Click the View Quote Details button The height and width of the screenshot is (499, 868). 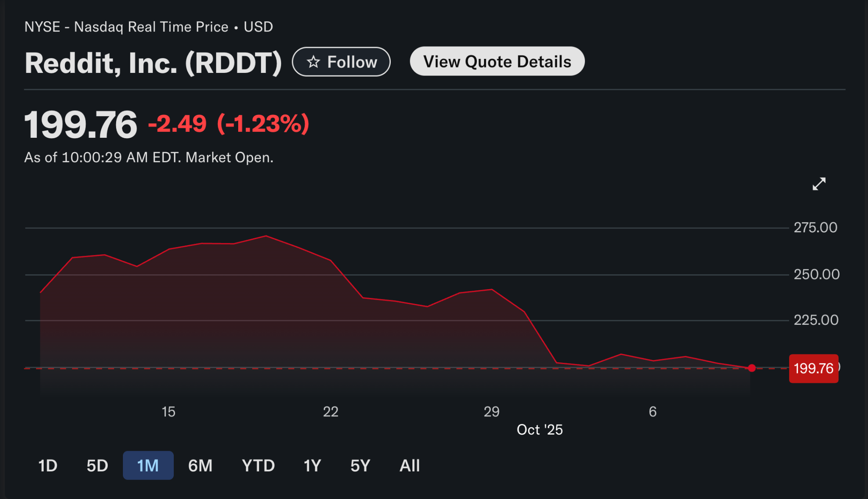coord(497,61)
